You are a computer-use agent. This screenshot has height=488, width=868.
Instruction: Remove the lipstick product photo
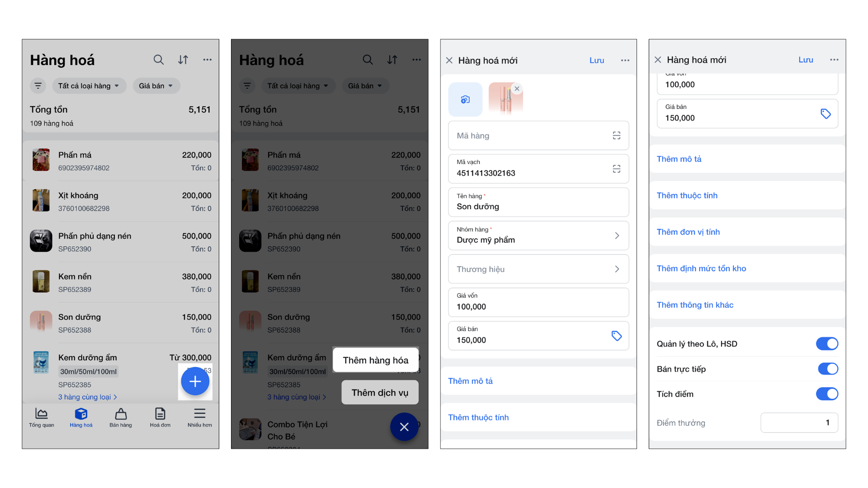517,89
